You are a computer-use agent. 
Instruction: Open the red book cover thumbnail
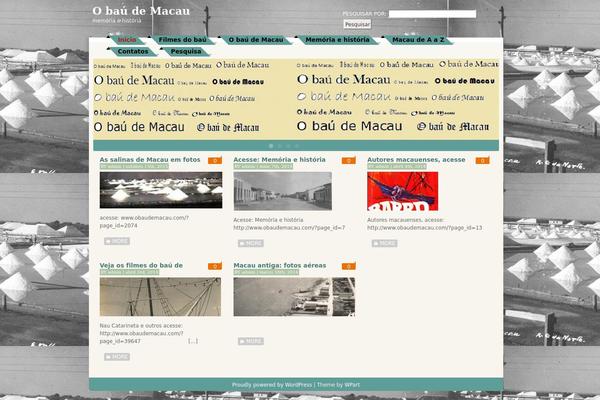tap(403, 191)
